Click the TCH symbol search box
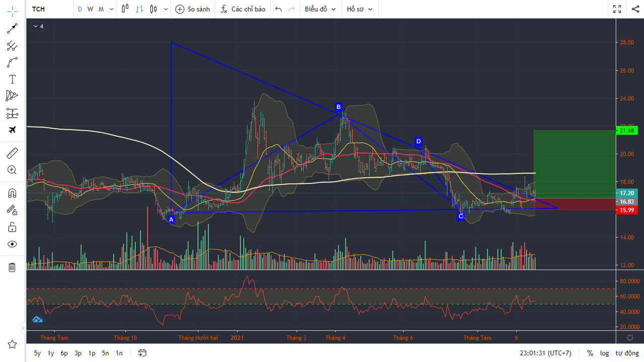 [49, 9]
